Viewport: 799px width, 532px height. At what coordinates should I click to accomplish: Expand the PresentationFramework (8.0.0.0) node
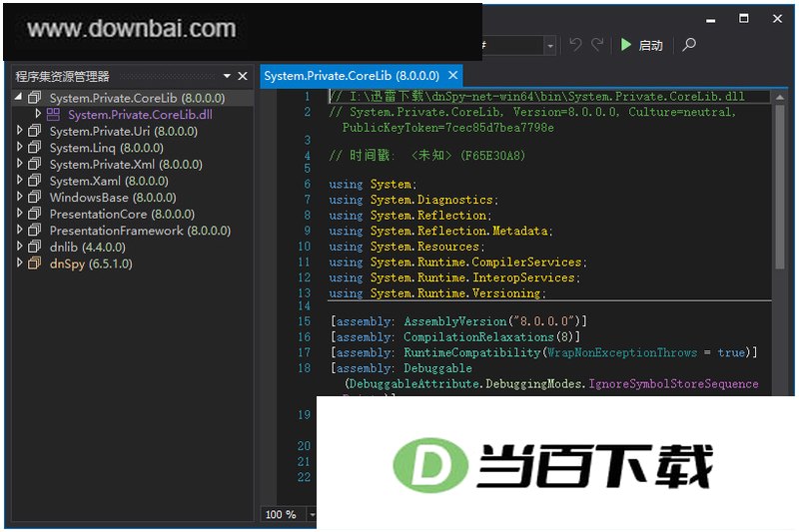[19, 230]
